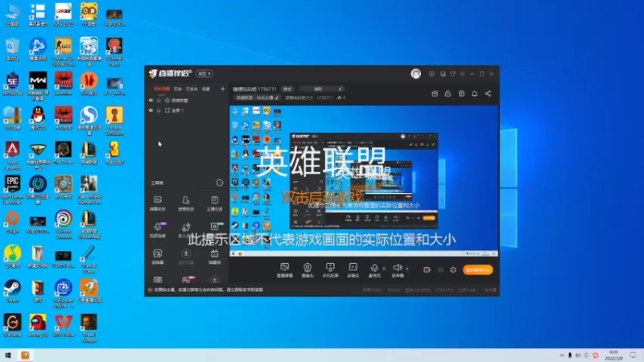Open the pinned orange taskbar app
This screenshot has width=644, height=362.
[25, 356]
